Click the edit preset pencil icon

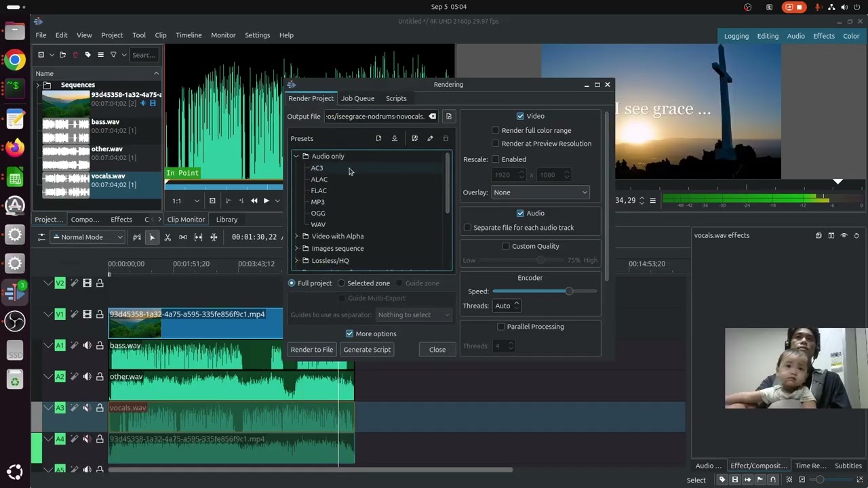[430, 139]
